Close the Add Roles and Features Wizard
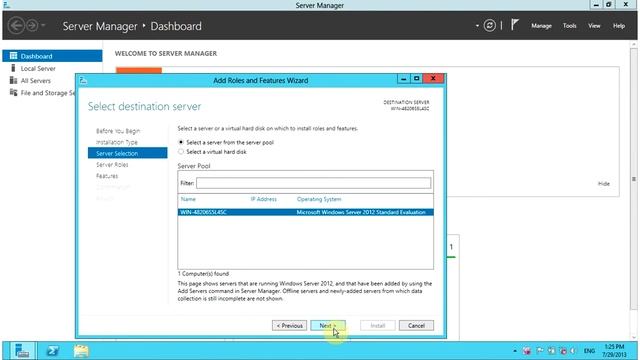This screenshot has width=640, height=360. pyautogui.click(x=433, y=79)
